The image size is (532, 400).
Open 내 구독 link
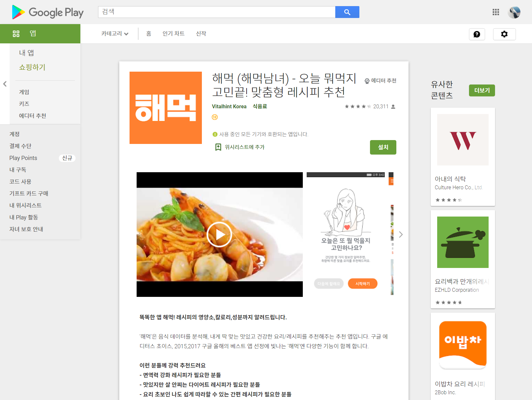pyautogui.click(x=18, y=170)
